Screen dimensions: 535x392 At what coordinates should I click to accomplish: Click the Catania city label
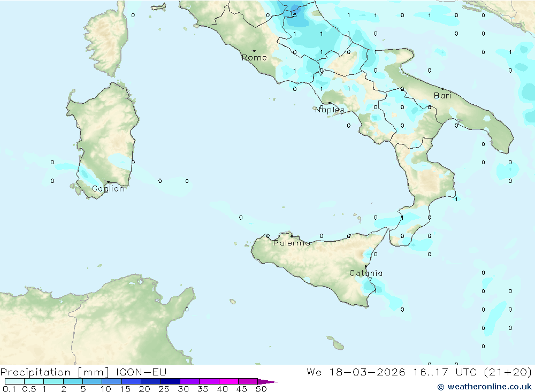[x=366, y=273]
